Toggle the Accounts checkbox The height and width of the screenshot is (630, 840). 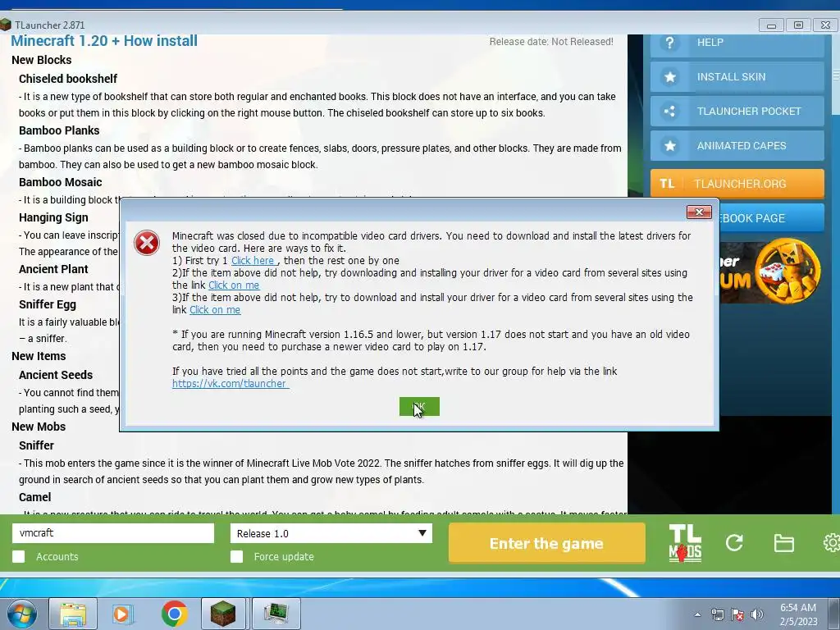[19, 557]
